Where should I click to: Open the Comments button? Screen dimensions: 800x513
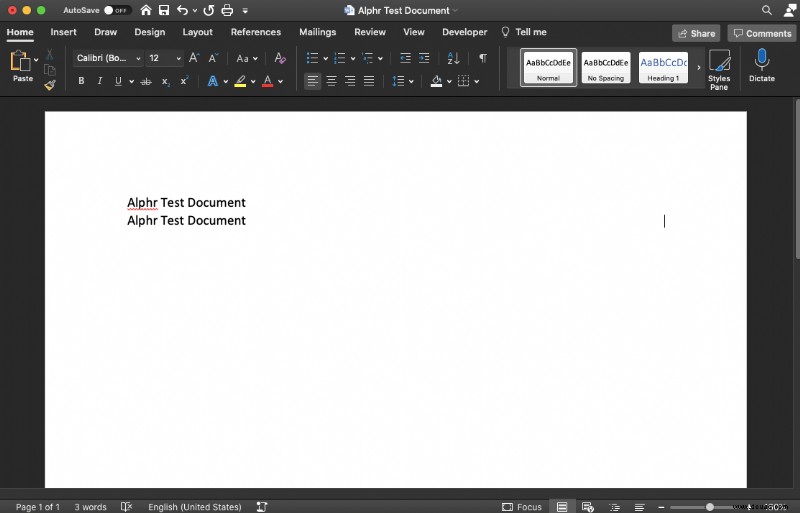[x=762, y=33]
